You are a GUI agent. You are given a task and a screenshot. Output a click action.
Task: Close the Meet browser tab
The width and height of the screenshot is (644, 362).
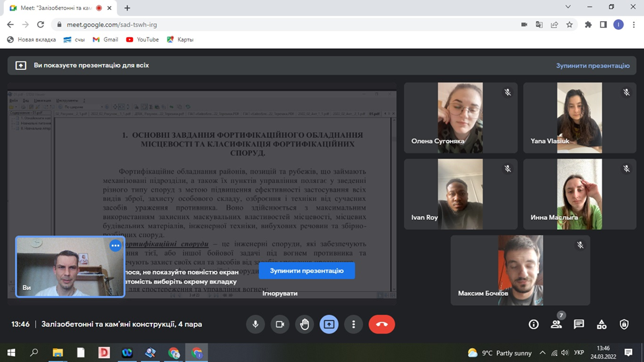109,8
